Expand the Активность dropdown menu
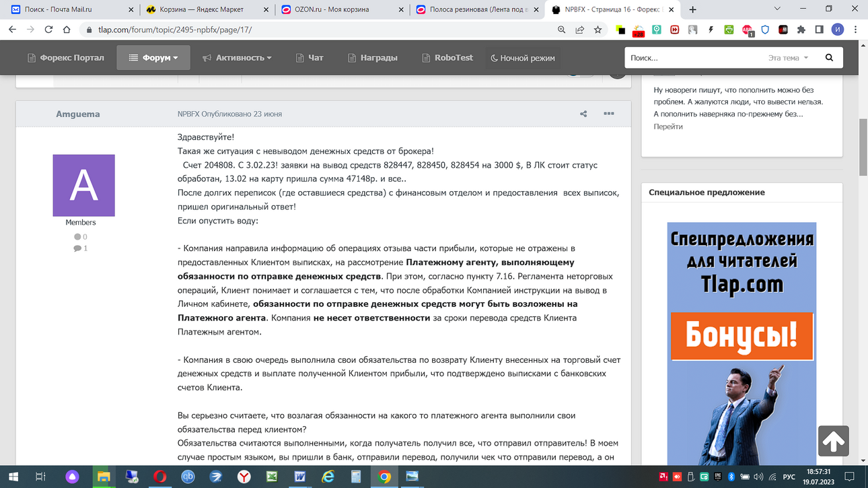The width and height of the screenshot is (868, 488). click(x=237, y=58)
